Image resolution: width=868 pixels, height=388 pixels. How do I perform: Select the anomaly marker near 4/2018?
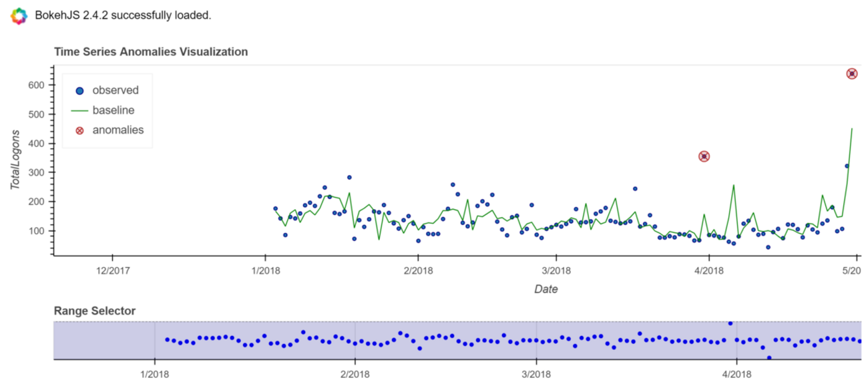click(704, 156)
